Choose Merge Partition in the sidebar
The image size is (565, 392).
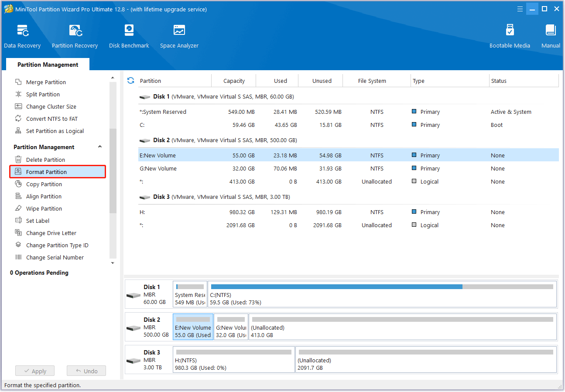point(46,82)
